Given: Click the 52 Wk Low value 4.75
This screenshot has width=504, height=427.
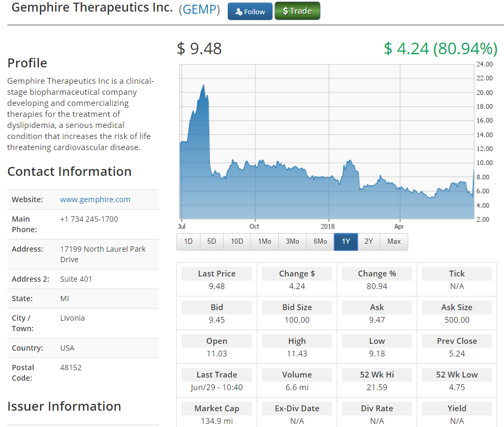Looking at the screenshot, I should (457, 388).
